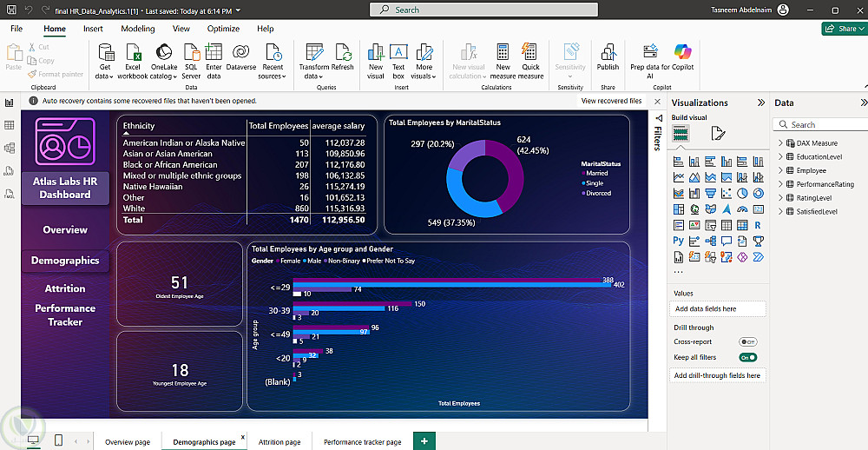Expand the DAX Measure table
Screen dimensions: 868x450
tap(781, 143)
